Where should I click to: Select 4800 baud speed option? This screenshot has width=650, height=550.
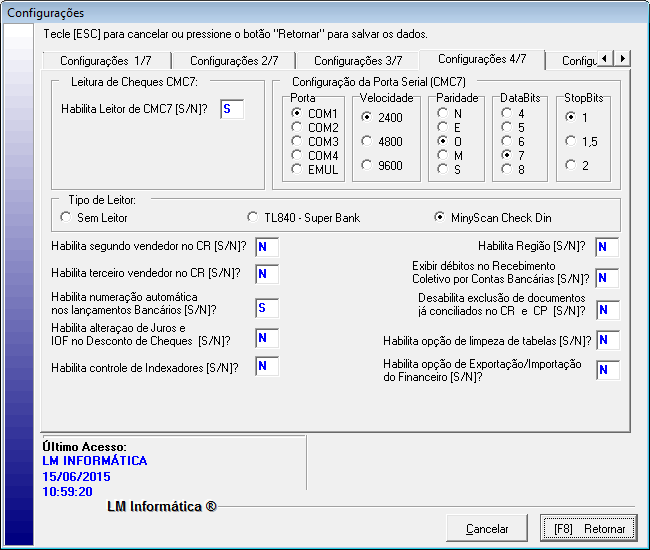(368, 141)
